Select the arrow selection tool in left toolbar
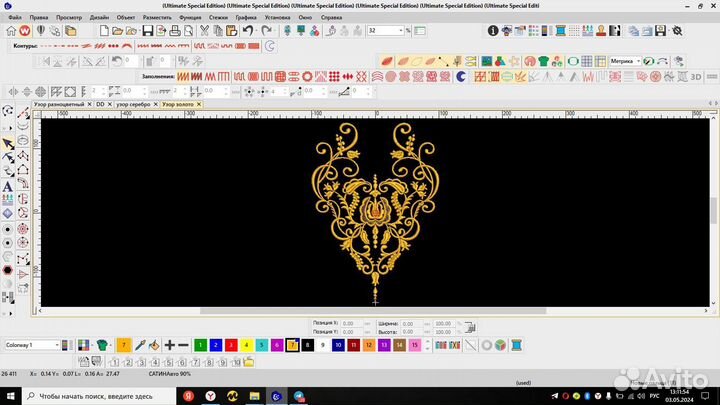Viewport: 720px width, 405px height. (x=8, y=143)
